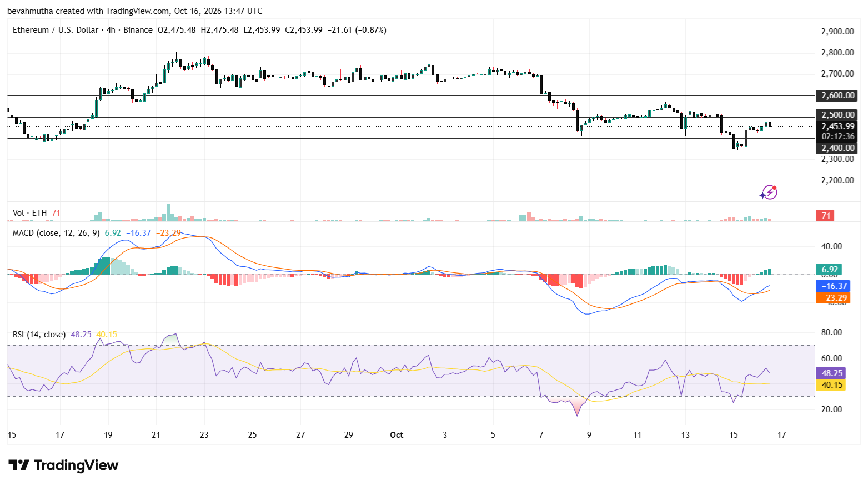Click the MACD legend value −16.37
The width and height of the screenshot is (868, 486).
[138, 233]
